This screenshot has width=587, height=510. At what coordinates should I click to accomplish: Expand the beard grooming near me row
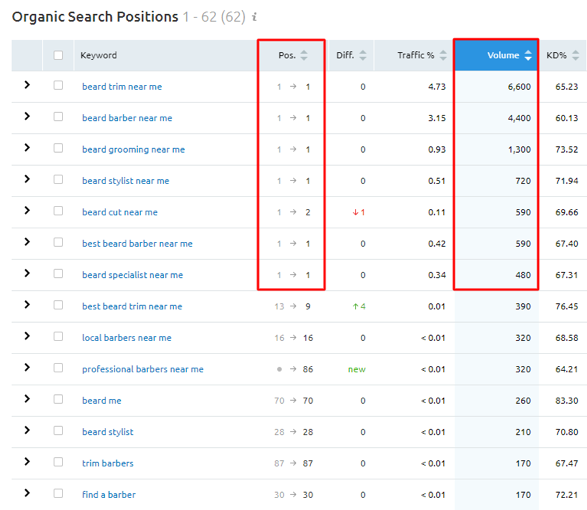point(27,148)
